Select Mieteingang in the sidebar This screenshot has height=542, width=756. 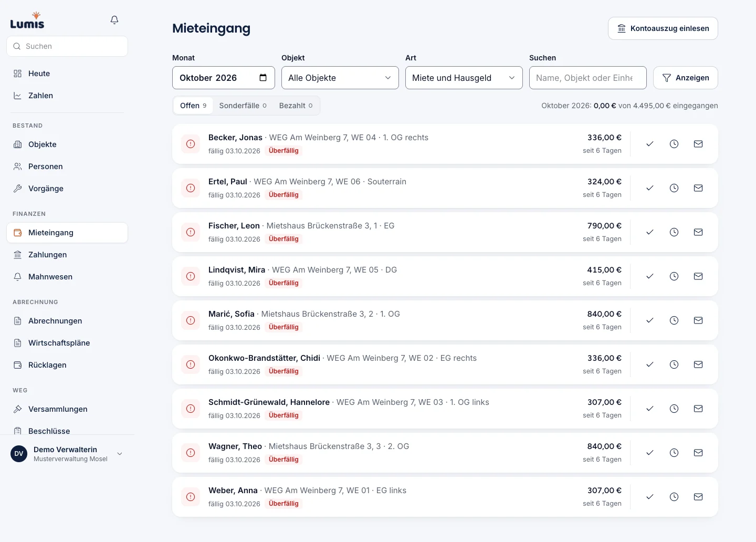[67, 233]
